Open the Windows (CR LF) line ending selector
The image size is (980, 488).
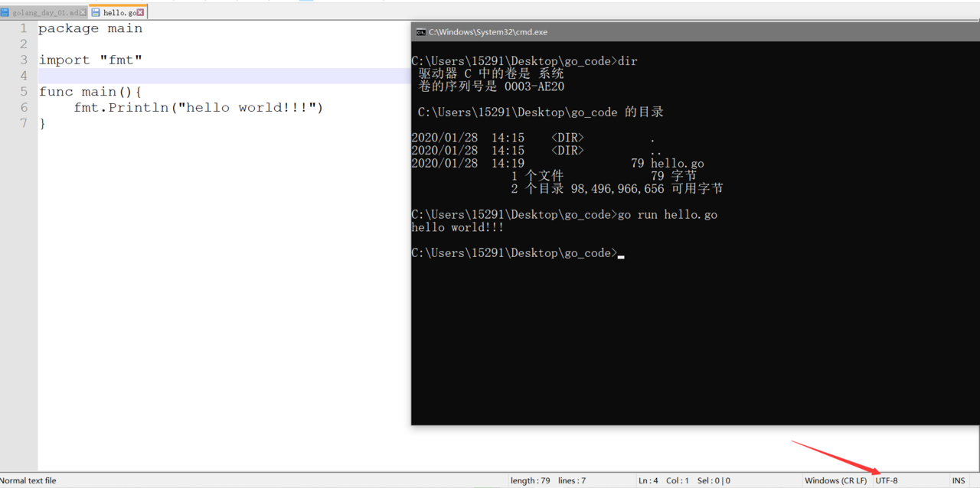point(835,480)
